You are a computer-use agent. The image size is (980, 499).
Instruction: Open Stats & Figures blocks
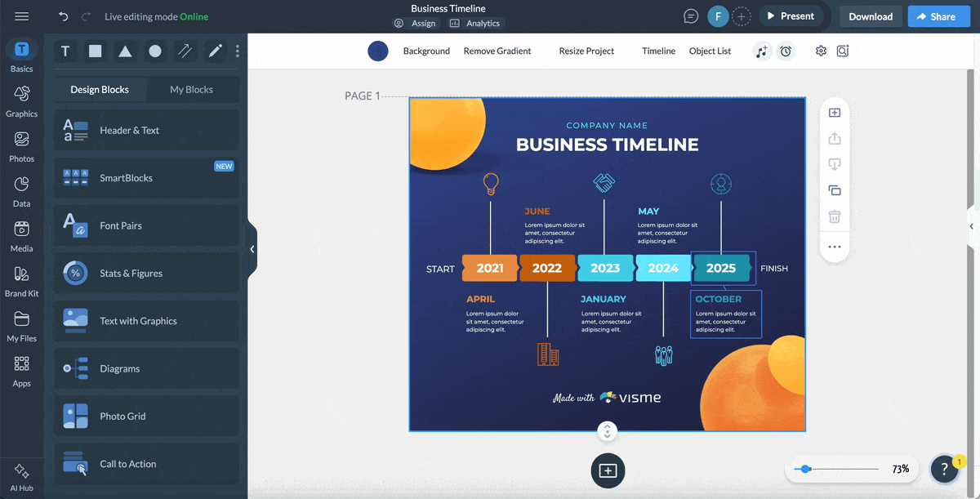146,273
